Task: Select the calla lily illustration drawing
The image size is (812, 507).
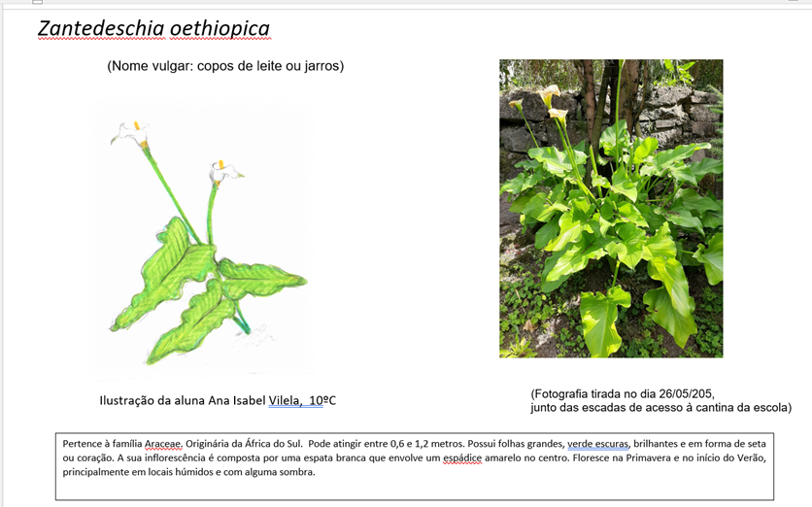Action: pyautogui.click(x=204, y=240)
